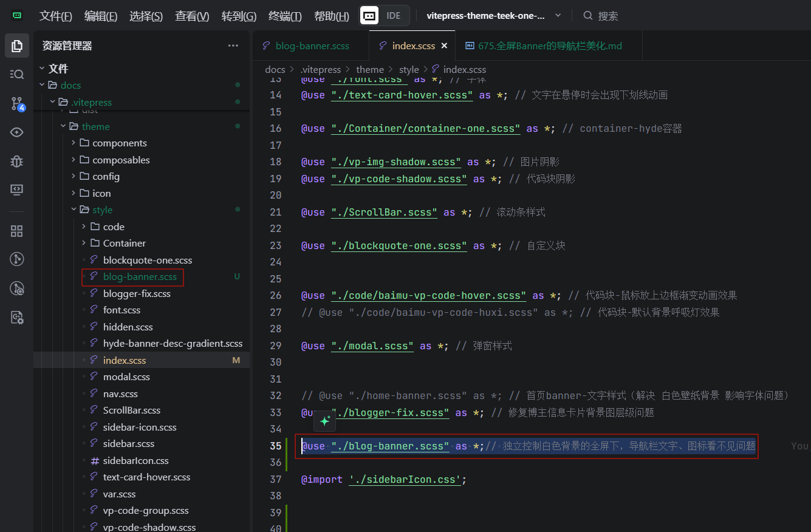Open the Run and Debug bug icon

coord(17,161)
